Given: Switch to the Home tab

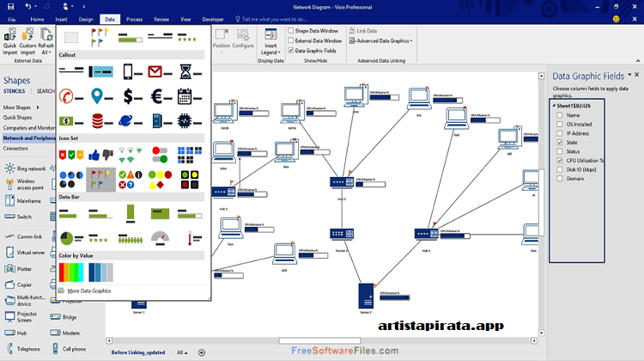Looking at the screenshot, I should 37,19.
